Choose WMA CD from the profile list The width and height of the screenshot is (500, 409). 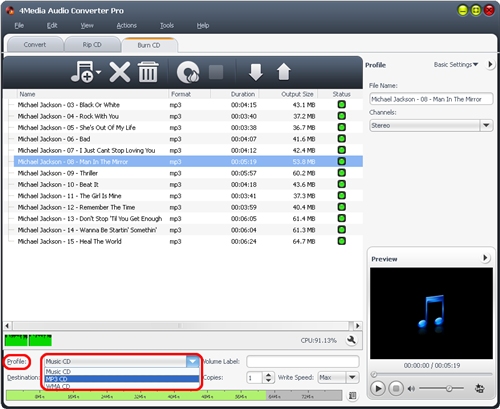122,386
